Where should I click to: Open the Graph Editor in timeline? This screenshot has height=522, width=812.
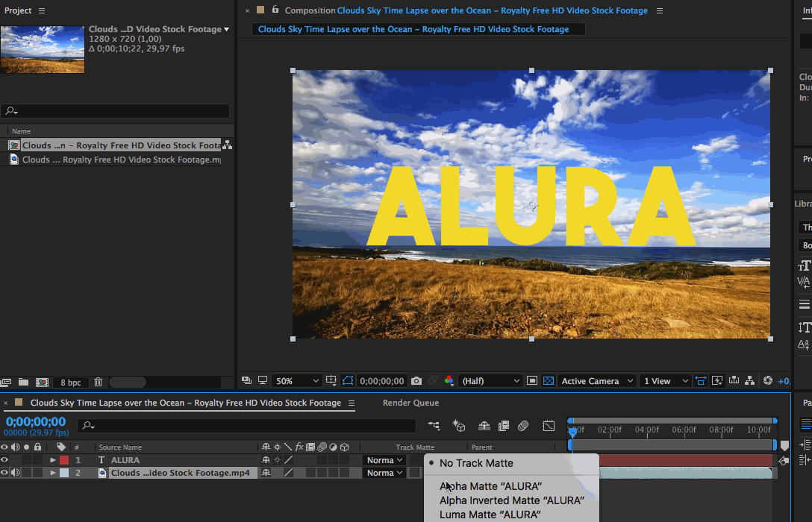click(x=549, y=426)
